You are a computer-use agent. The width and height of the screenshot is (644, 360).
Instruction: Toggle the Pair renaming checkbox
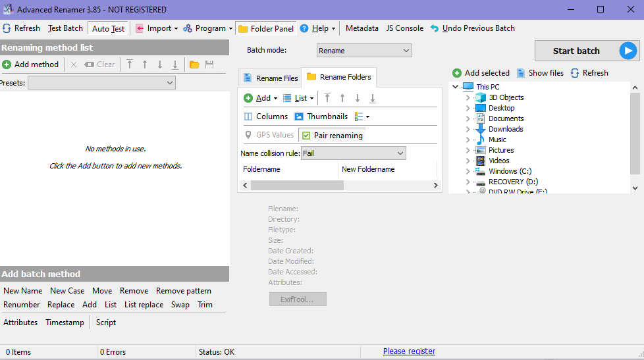coord(333,135)
